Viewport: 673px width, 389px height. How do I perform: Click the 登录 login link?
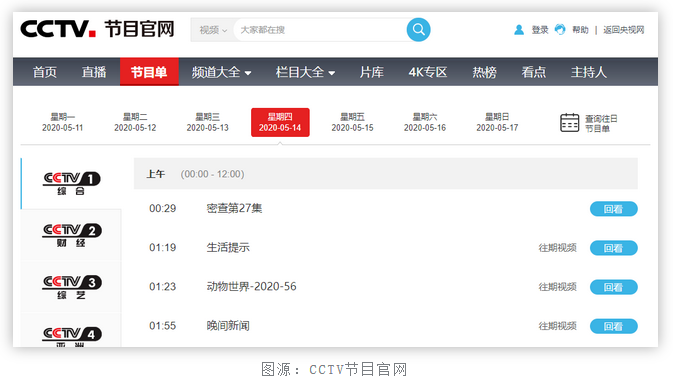(540, 30)
